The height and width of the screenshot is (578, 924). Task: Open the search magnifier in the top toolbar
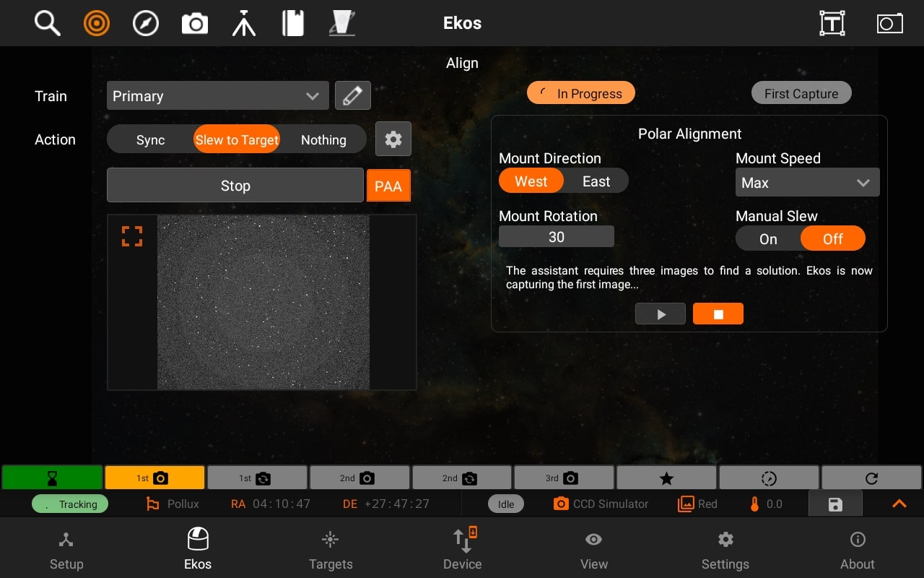(48, 23)
